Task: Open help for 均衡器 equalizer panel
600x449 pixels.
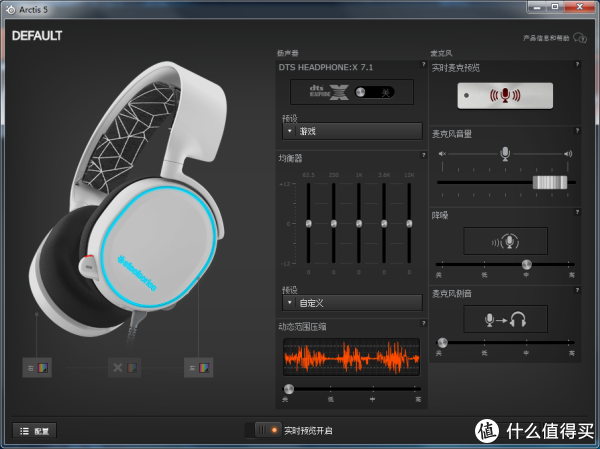Action: point(423,155)
